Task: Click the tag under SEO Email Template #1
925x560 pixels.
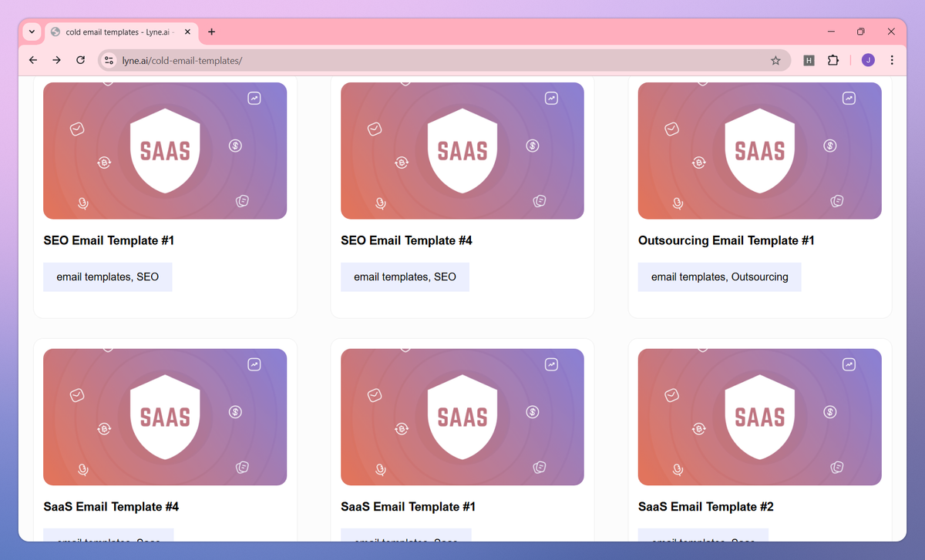Action: tap(108, 277)
